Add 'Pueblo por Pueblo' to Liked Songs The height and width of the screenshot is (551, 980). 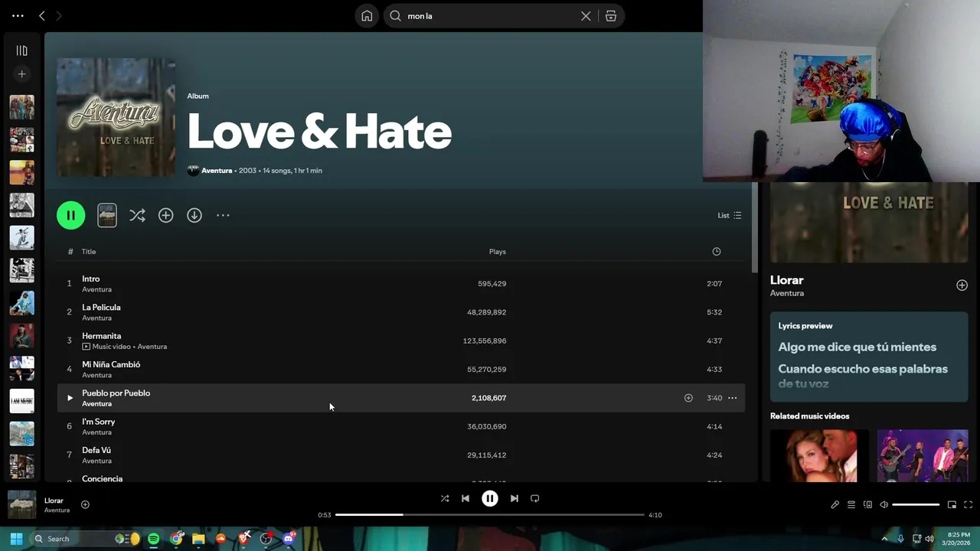click(x=688, y=398)
